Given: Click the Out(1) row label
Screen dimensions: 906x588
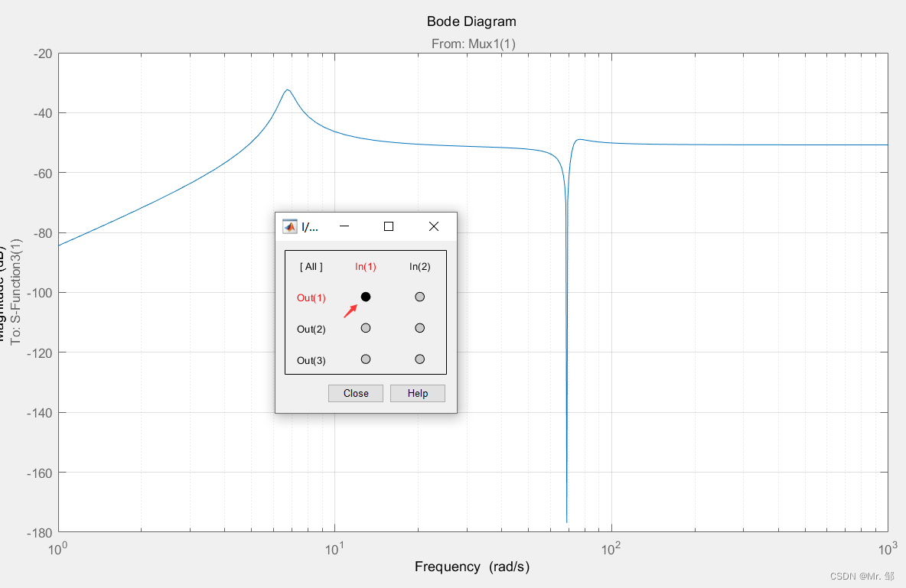Looking at the screenshot, I should [x=311, y=298].
